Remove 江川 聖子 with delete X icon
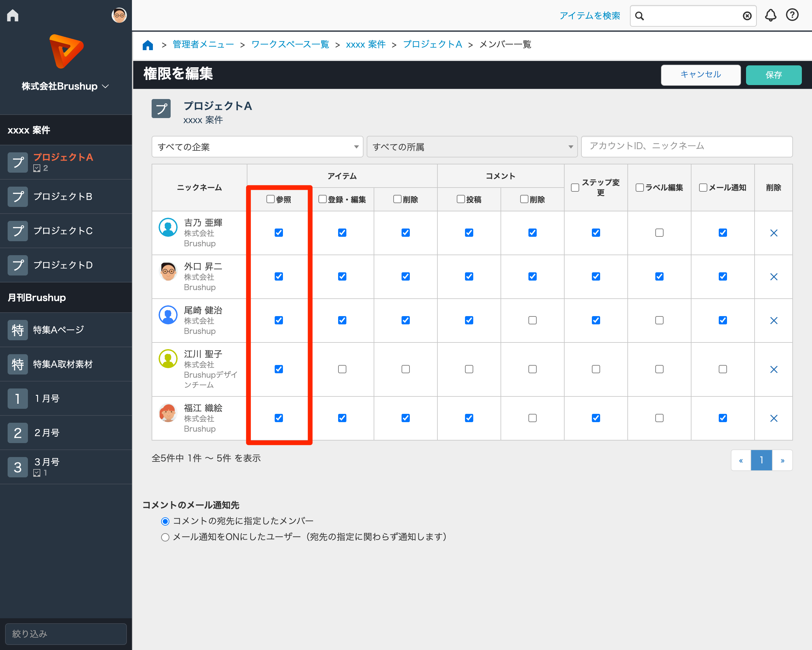Viewport: 812px width, 650px height. click(x=774, y=369)
